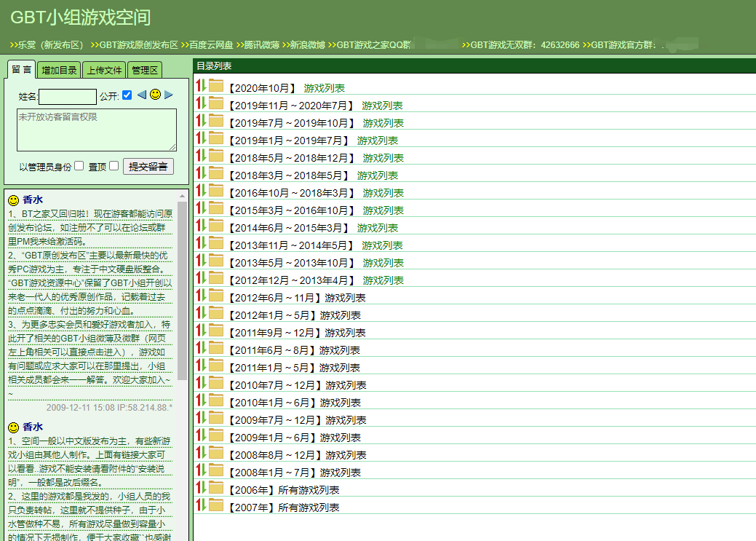Enable the 以管理员身份 checkbox
This screenshot has height=541, width=756.
(79, 166)
